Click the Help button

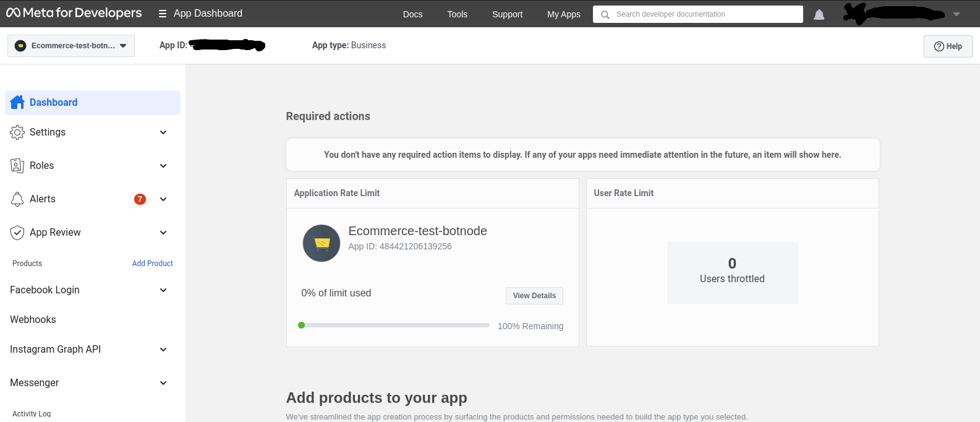[948, 46]
